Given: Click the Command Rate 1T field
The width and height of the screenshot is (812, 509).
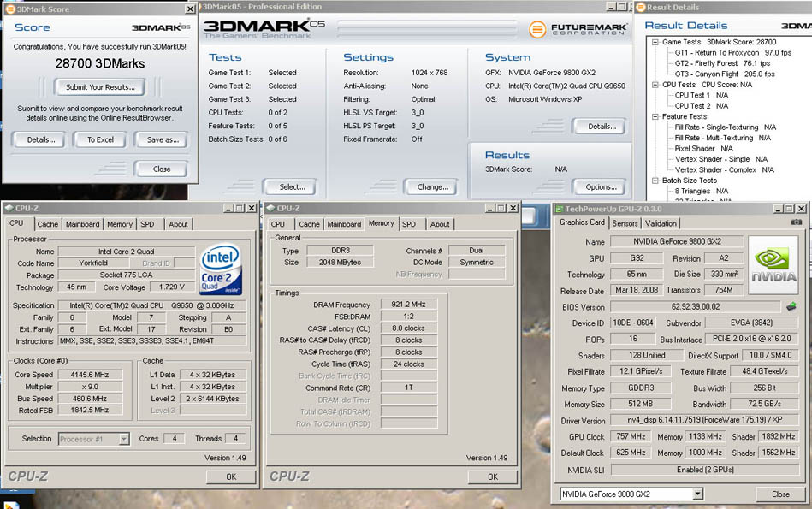Looking at the screenshot, I should pyautogui.click(x=409, y=388).
